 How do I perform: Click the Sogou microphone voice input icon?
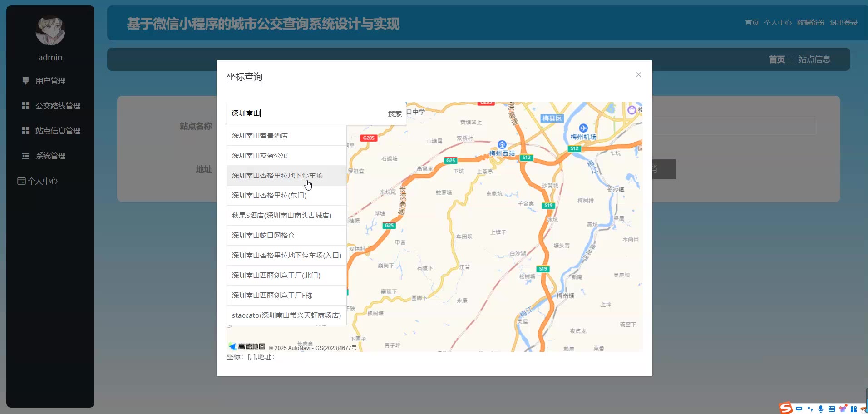coord(821,409)
